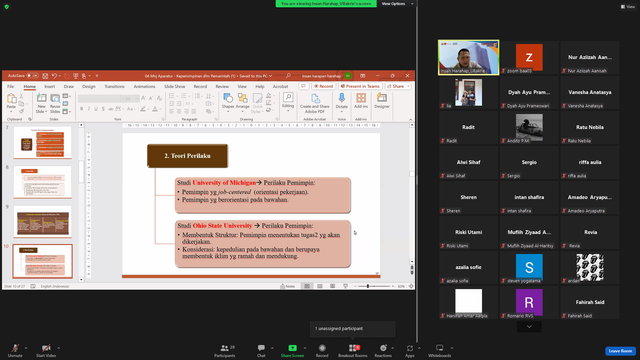Open audio options arrow beside Unmute

[x=26, y=348]
